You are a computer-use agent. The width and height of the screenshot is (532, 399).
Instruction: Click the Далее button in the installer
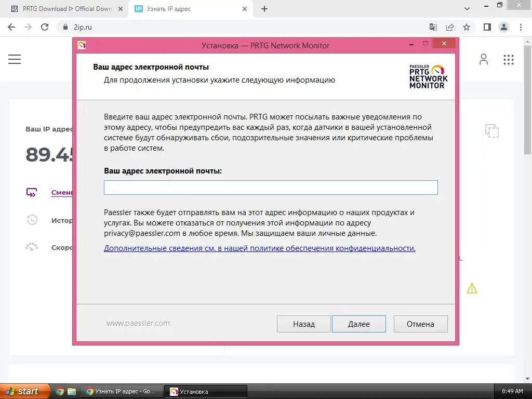[358, 324]
